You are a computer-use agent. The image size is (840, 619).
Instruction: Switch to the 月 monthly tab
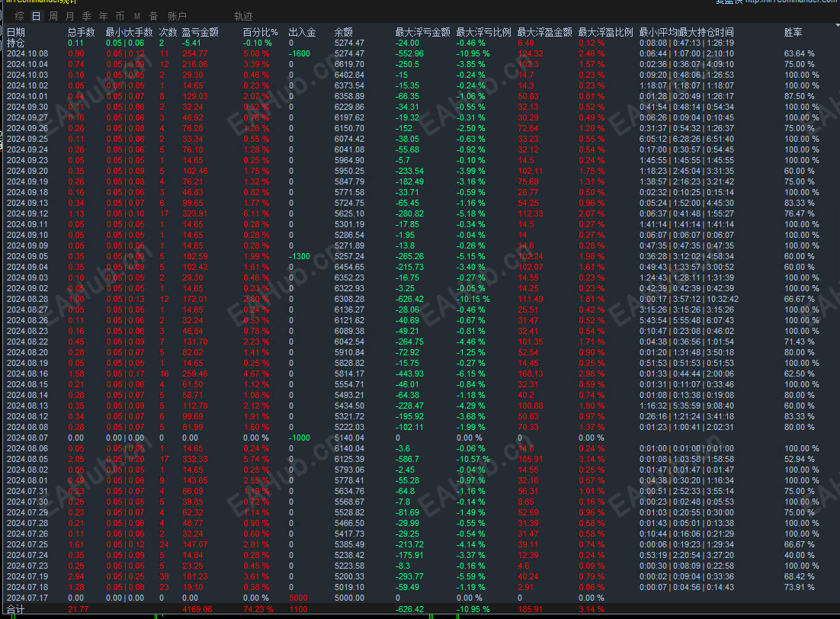(x=69, y=16)
